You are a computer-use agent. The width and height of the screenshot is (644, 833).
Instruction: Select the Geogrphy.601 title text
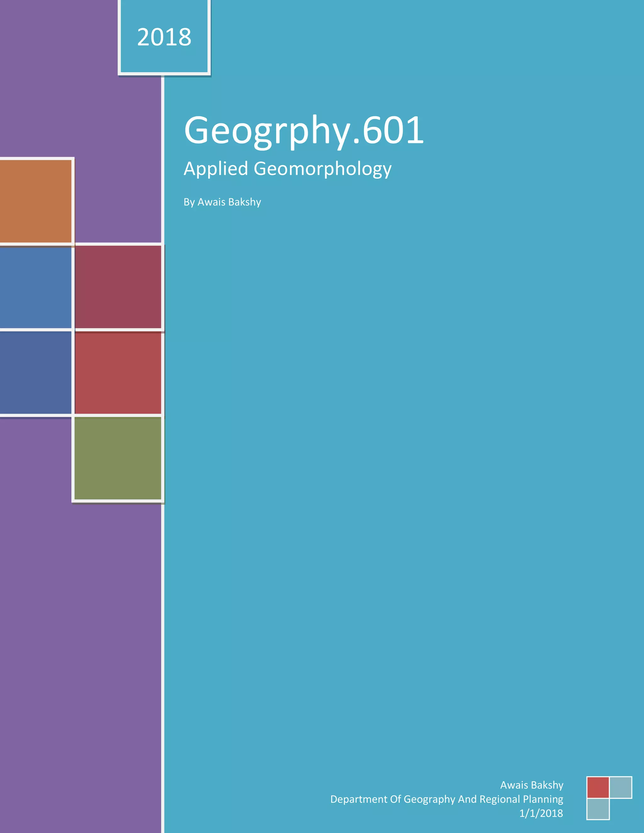coord(304,131)
